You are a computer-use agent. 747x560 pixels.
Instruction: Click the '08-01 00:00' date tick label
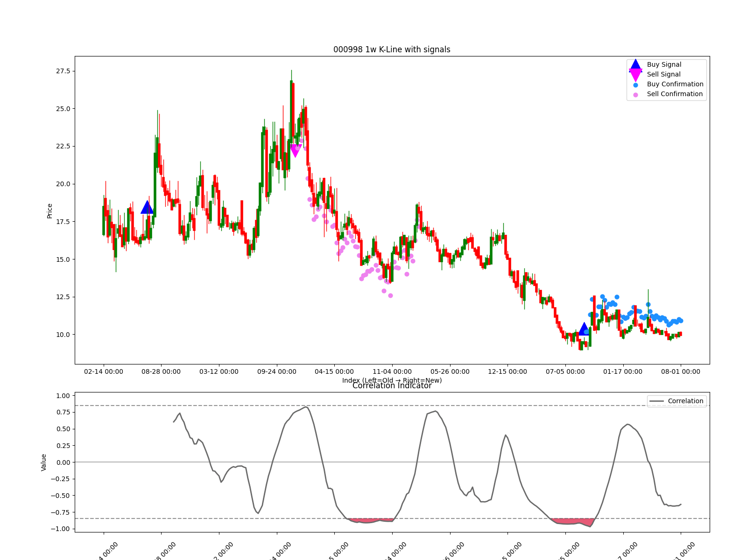point(681,371)
